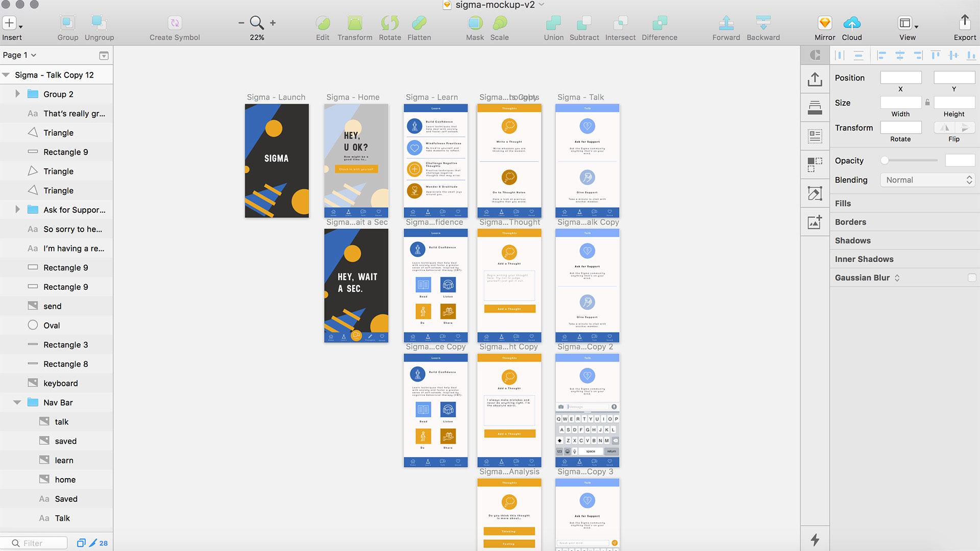Screen dimensions: 980x551
Task: Zoom in with the plus button
Action: click(273, 23)
